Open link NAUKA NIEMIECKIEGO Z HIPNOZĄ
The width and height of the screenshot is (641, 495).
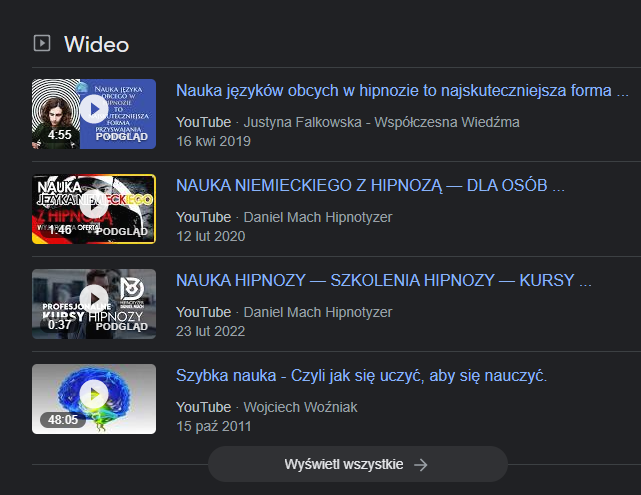(x=370, y=186)
